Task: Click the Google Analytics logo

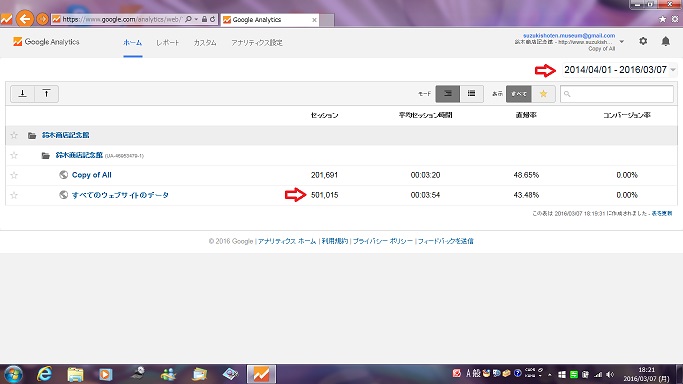Action: point(46,42)
